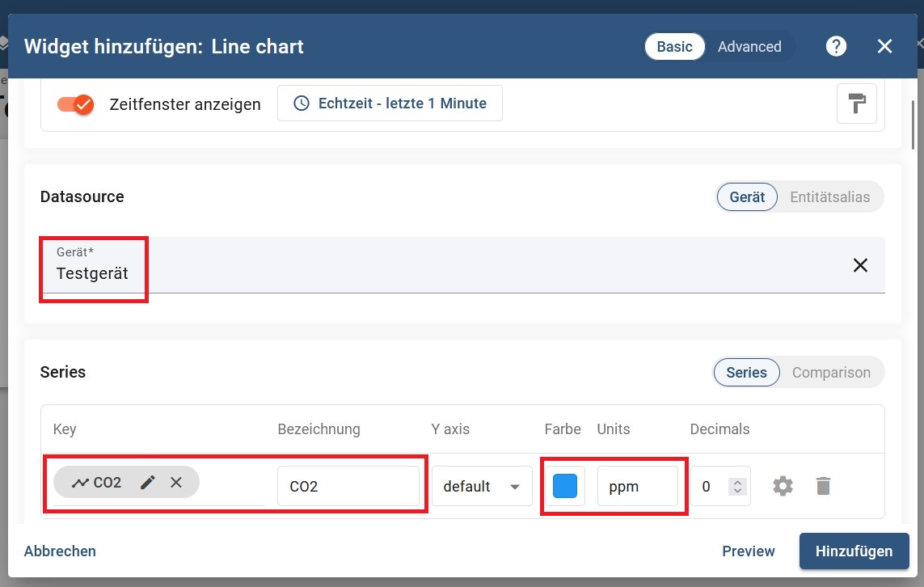Select Entitätsalias datasource type
Screen dimensions: 924x587
829,196
